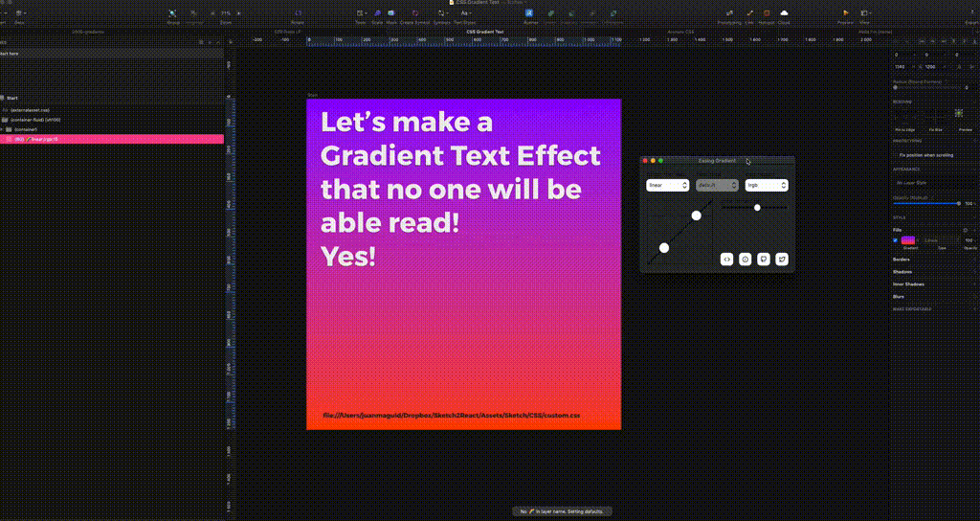Image resolution: width=980 pixels, height=521 pixels.
Task: Click the GitHub icon button
Action: [x=764, y=259]
